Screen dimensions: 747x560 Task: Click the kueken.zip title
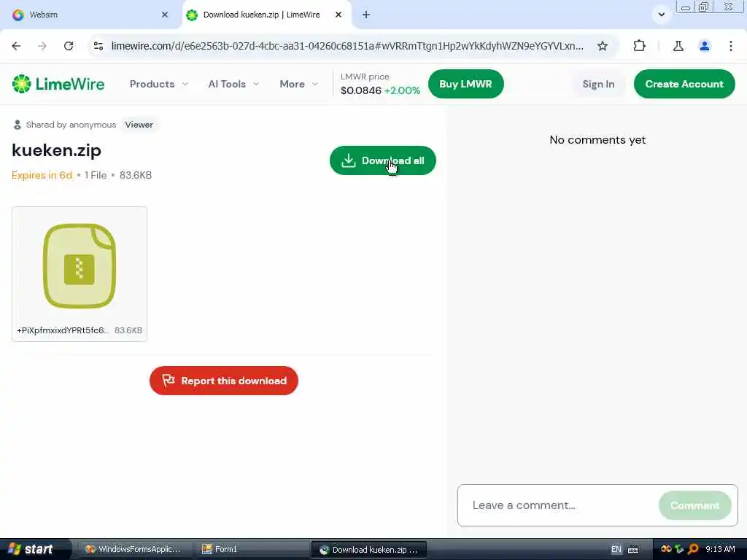56,150
